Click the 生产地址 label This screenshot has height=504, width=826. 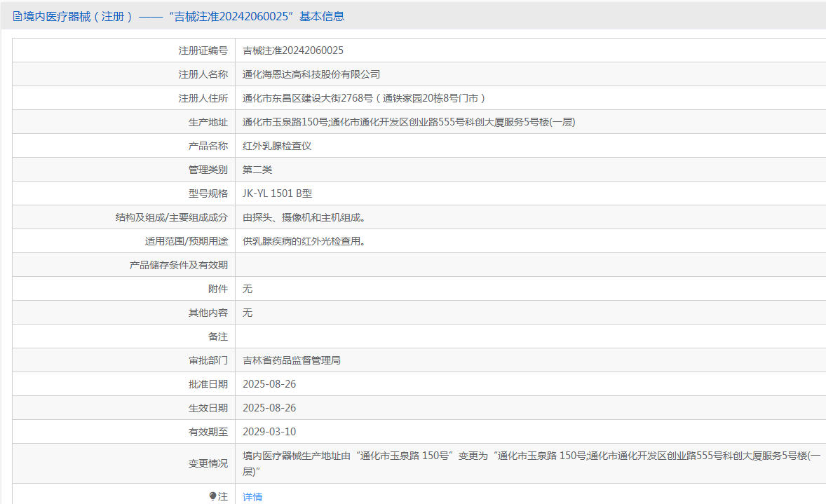coord(208,122)
